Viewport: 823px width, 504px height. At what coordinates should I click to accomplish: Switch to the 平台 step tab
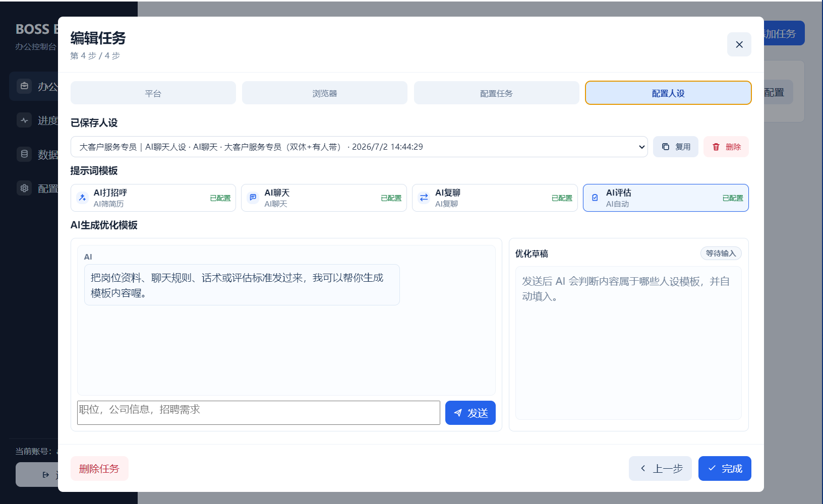[x=153, y=93]
